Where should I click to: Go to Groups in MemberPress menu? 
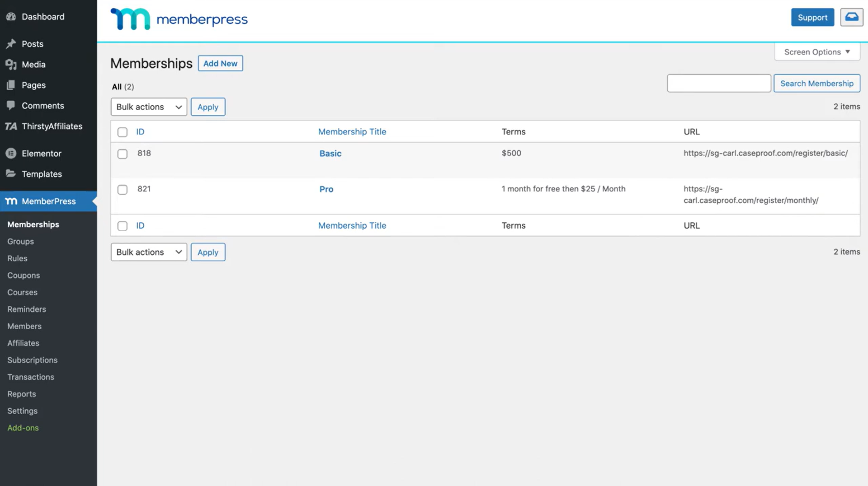point(20,241)
